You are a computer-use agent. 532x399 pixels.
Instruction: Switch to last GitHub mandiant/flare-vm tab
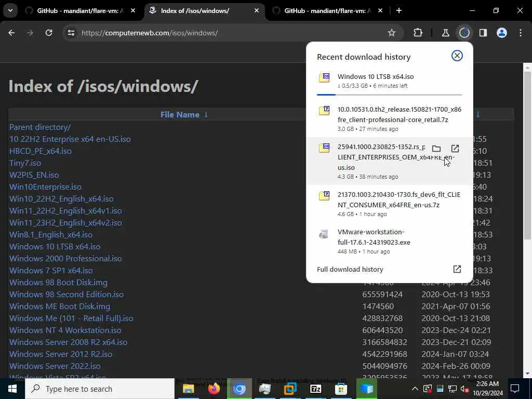(x=327, y=11)
